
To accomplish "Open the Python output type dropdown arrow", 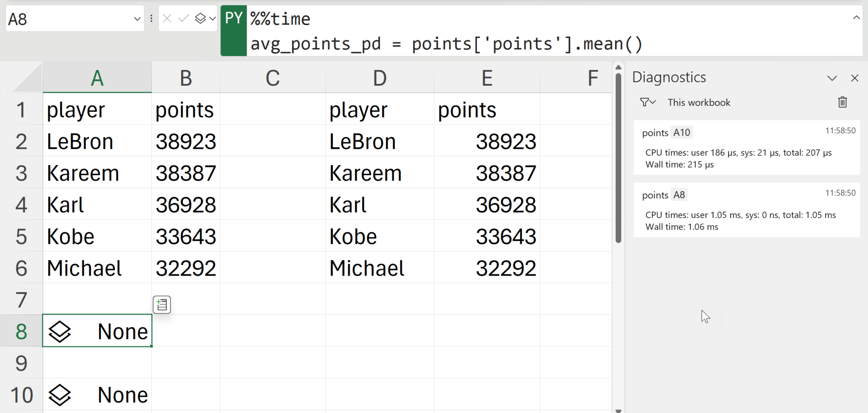I will (212, 19).
